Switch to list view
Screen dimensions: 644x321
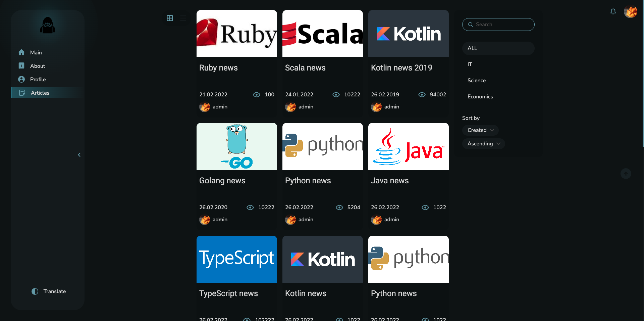[x=183, y=18]
